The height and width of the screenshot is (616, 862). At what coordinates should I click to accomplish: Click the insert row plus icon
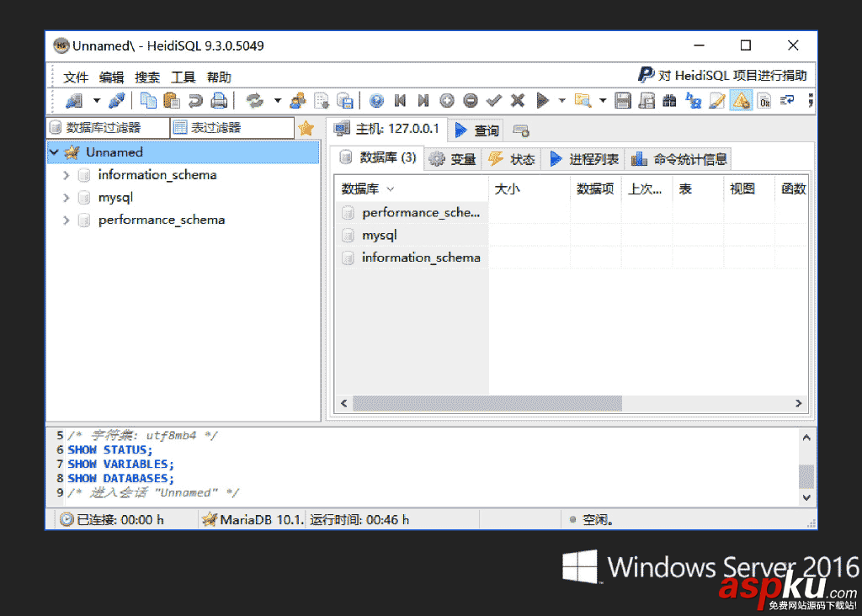[x=447, y=100]
